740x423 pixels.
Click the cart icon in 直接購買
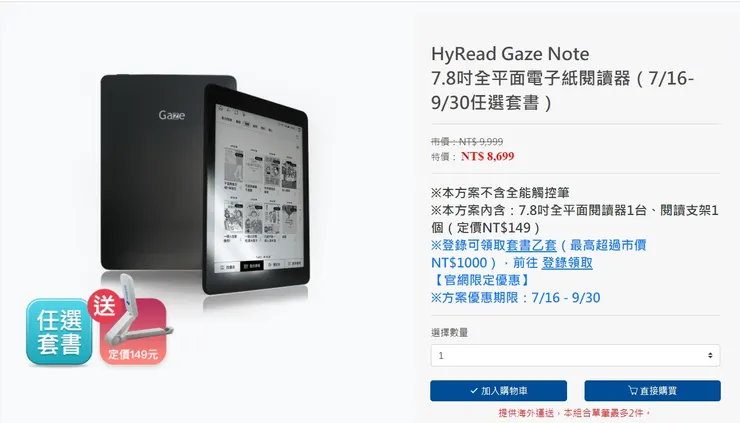pyautogui.click(x=633, y=390)
